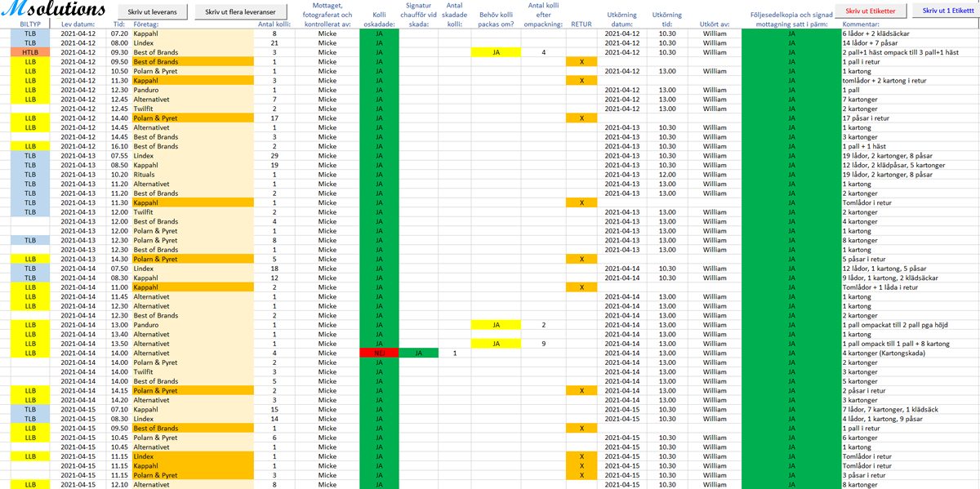Select the green JA cell under Signatur chaufför
Screen dimensions: 980x489
418,353
